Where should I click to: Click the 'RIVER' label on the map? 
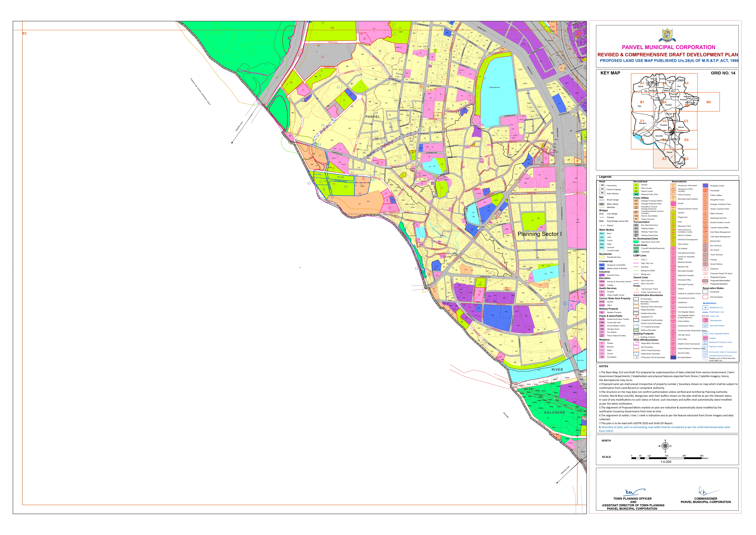tap(557, 370)
